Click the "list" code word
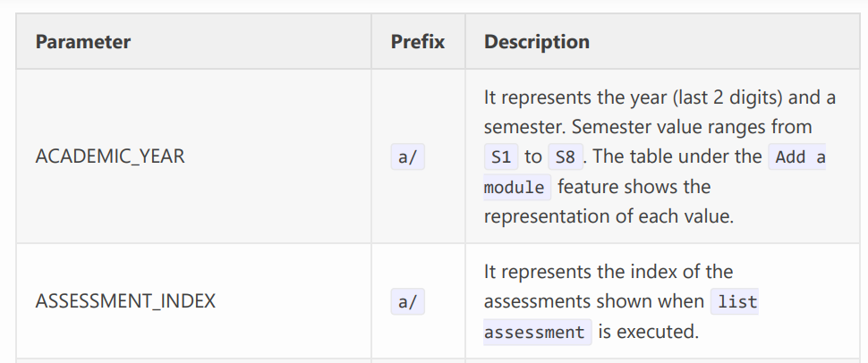The height and width of the screenshot is (363, 868). (736, 302)
